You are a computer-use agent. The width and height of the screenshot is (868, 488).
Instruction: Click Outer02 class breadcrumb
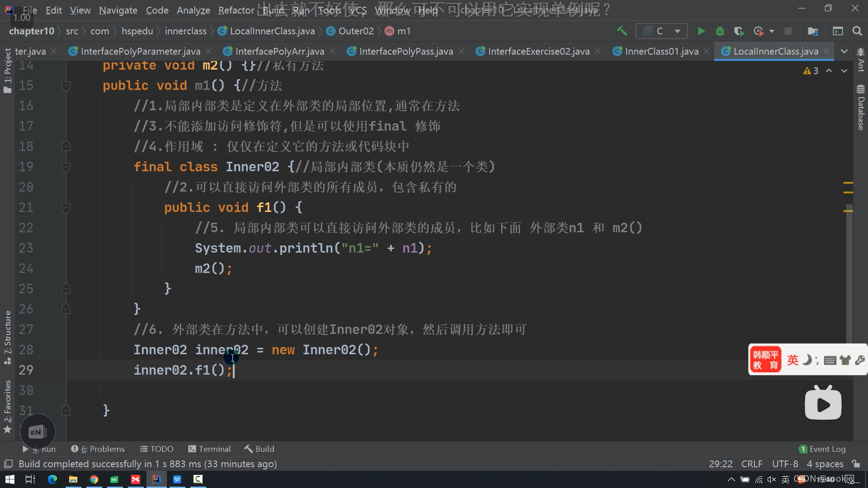tap(350, 31)
